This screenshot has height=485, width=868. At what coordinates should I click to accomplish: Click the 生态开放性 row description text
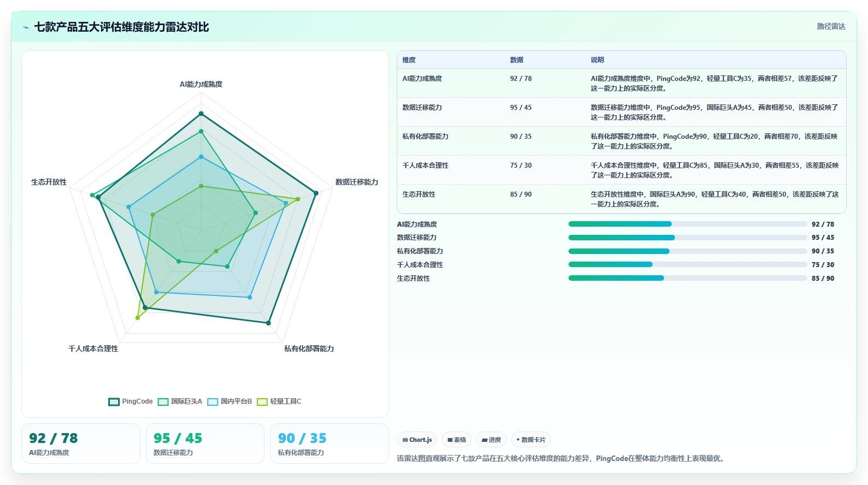tap(714, 199)
